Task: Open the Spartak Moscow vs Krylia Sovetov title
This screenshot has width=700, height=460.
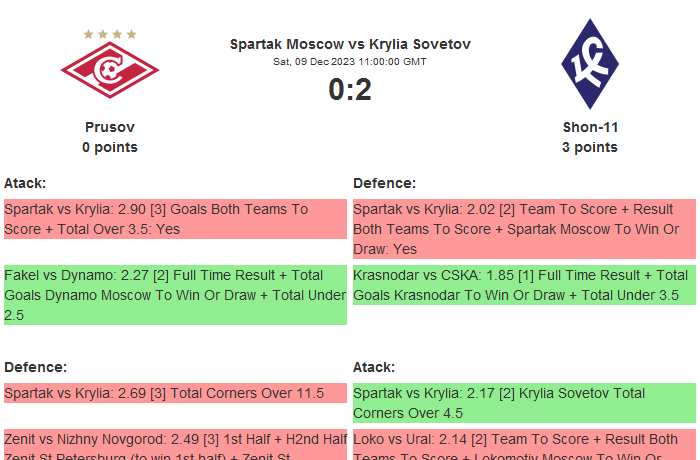Action: point(350,44)
